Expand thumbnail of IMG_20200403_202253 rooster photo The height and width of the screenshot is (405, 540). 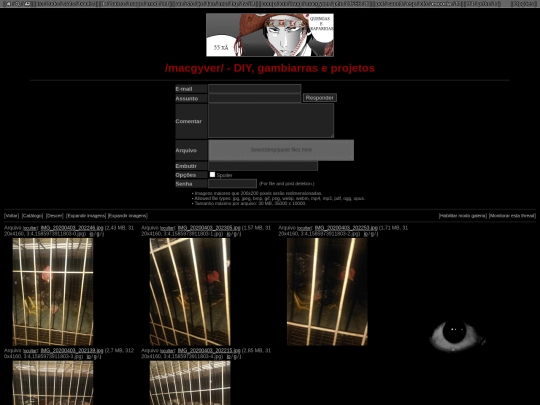click(x=327, y=292)
